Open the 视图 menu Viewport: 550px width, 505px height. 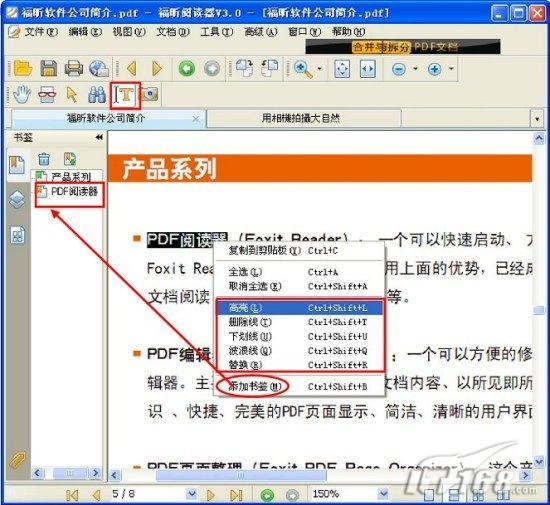(x=129, y=32)
